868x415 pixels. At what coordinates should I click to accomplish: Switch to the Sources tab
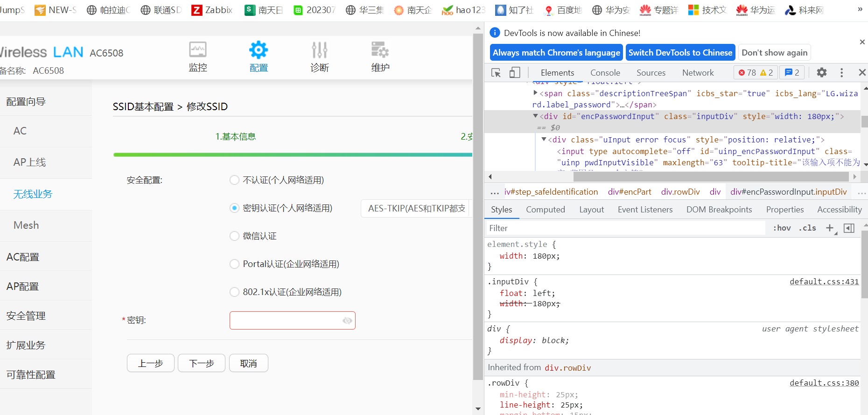point(651,72)
